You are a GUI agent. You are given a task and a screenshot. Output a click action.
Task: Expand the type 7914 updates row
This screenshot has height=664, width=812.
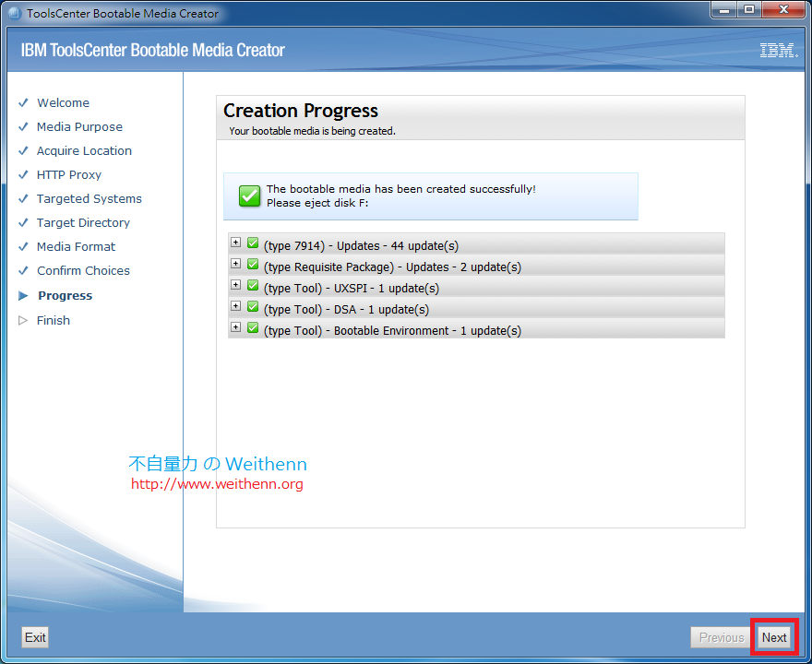coord(235,243)
